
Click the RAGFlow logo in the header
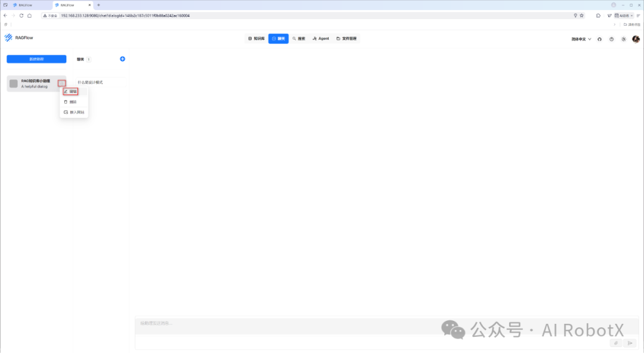point(19,38)
